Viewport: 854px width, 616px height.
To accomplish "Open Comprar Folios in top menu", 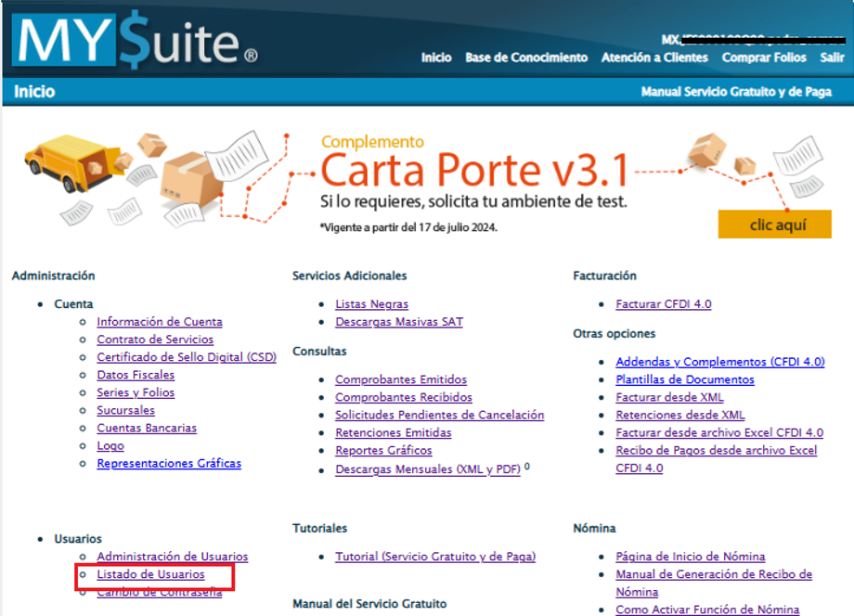I will click(764, 58).
